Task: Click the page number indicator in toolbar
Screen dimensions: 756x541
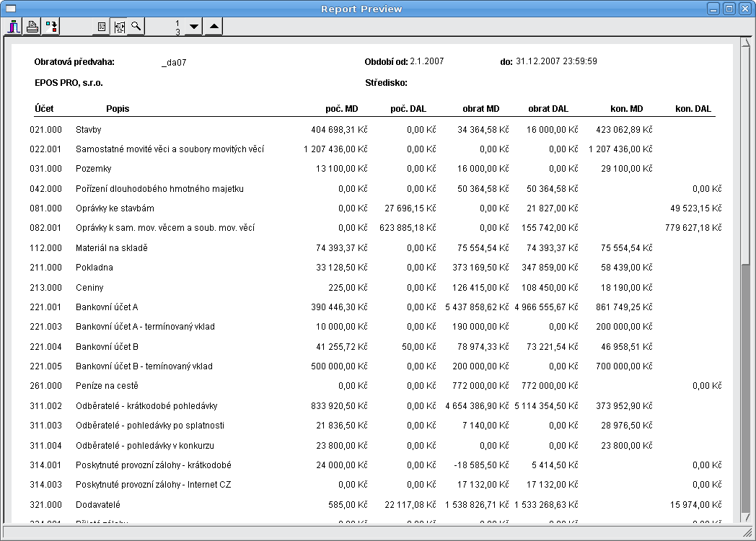Action: (x=177, y=27)
